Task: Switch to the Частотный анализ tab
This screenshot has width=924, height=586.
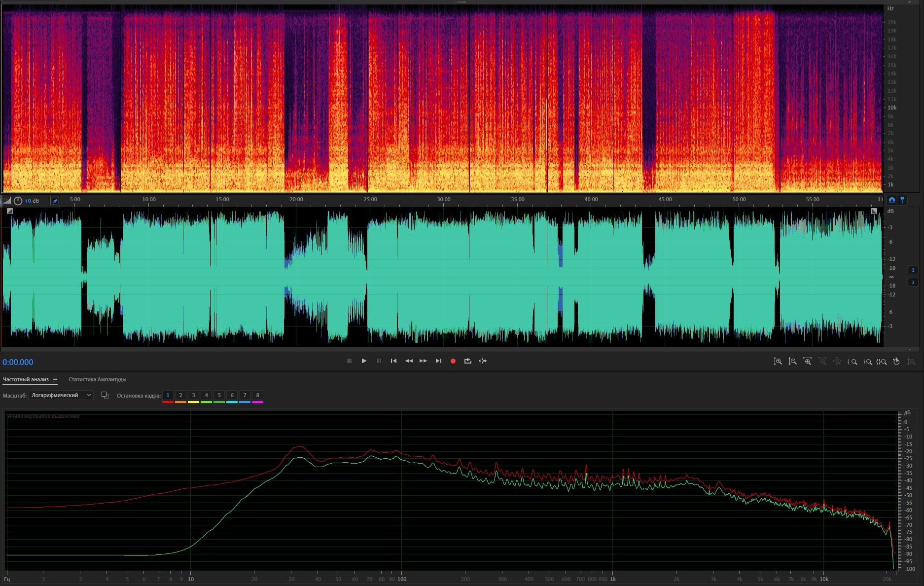Action: coord(26,379)
